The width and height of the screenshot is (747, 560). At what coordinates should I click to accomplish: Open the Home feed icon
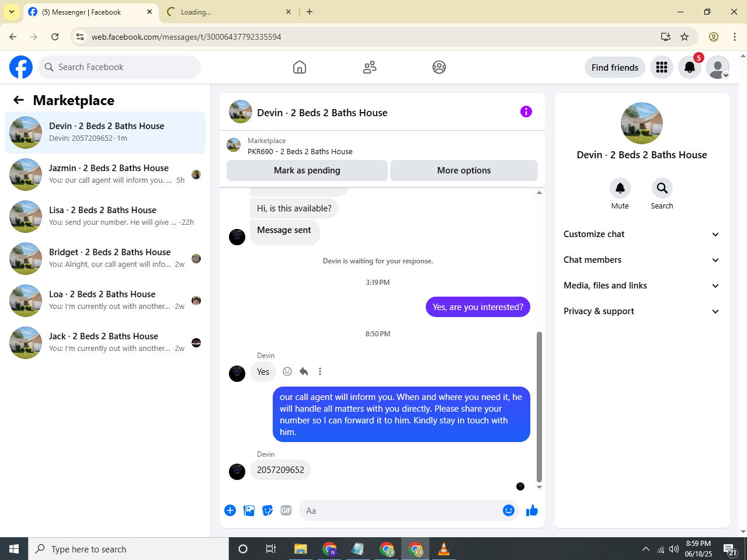(x=300, y=67)
